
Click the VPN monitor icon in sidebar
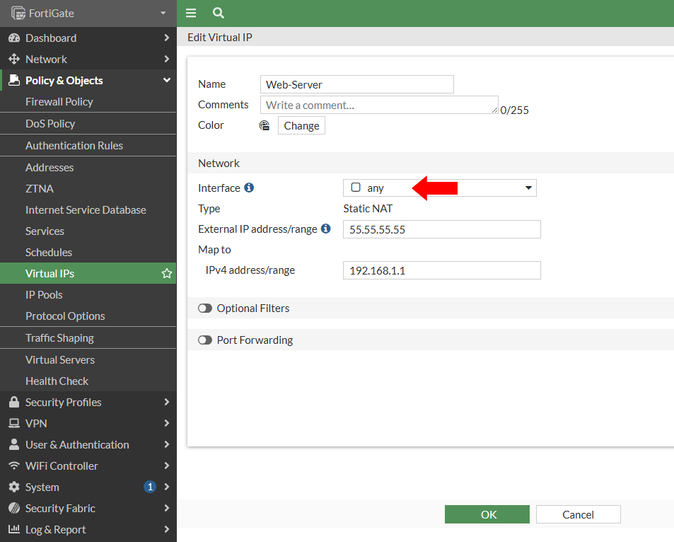[x=14, y=423]
